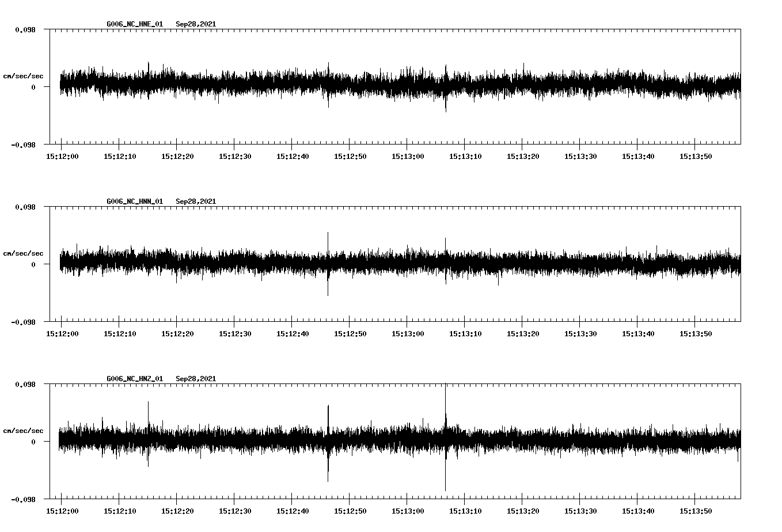Click the 15:13:50 time label under the HNZ plot
Viewport: 782px width, 532px height.
tap(696, 511)
